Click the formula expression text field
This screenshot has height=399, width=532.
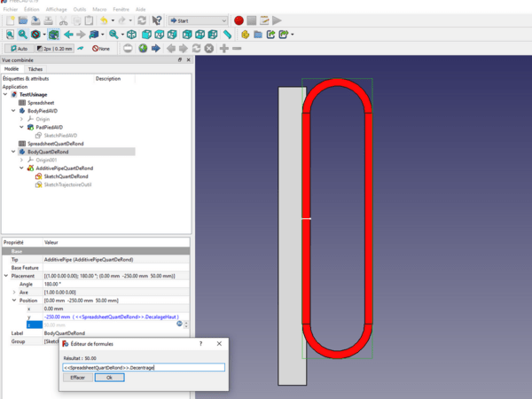pyautogui.click(x=144, y=366)
